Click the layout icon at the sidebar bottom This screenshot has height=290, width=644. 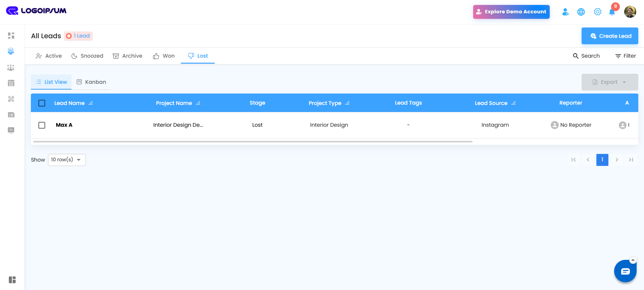pyautogui.click(x=12, y=280)
